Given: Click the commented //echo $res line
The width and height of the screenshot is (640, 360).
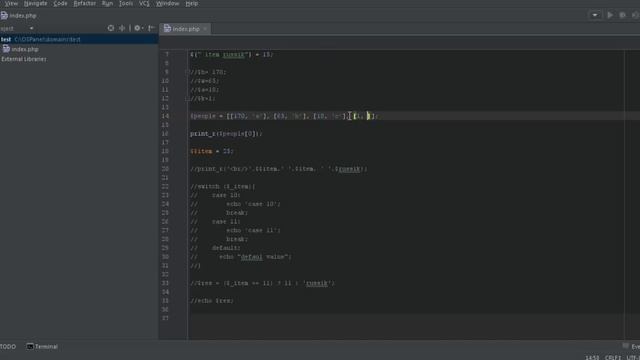Looking at the screenshot, I should [x=212, y=301].
